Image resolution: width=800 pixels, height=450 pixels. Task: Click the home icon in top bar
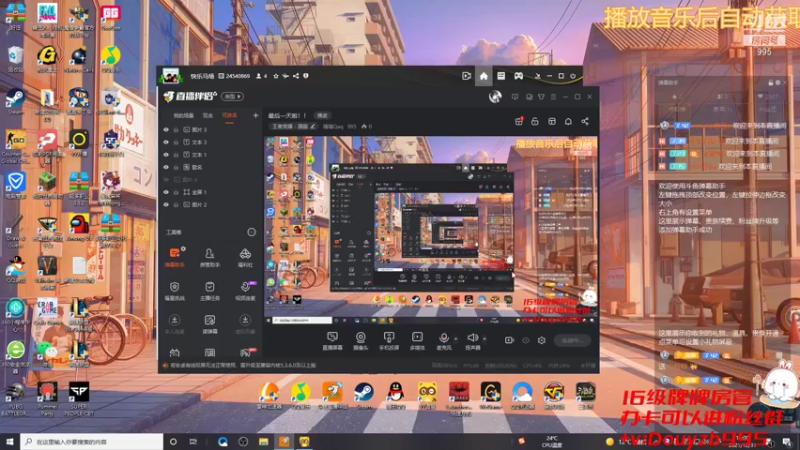click(483, 76)
